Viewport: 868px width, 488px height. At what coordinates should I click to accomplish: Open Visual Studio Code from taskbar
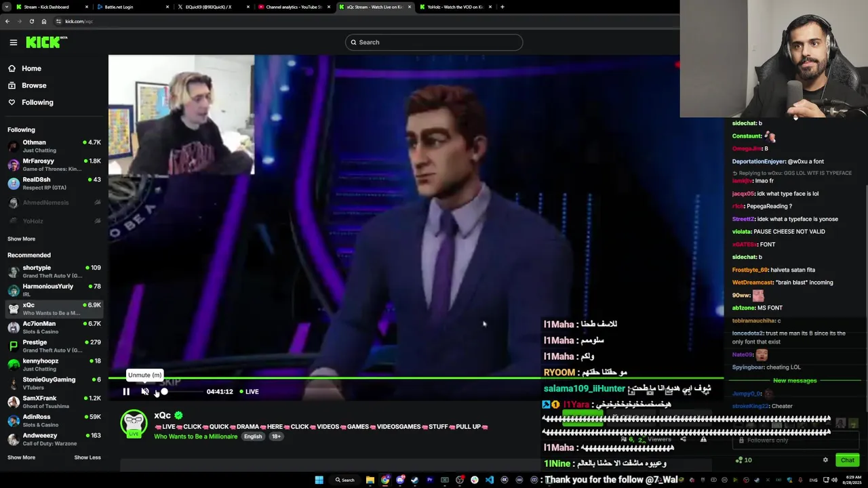pyautogui.click(x=490, y=480)
